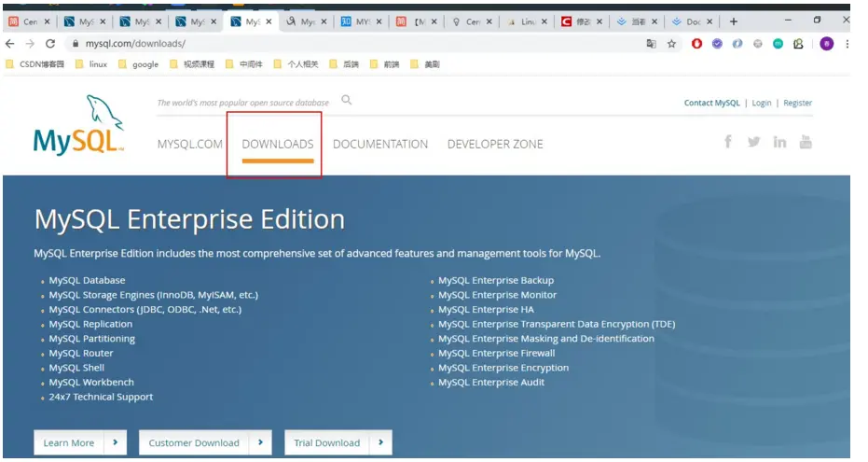Open the 视频课程 bookmark folder
868x462 pixels.
[192, 64]
